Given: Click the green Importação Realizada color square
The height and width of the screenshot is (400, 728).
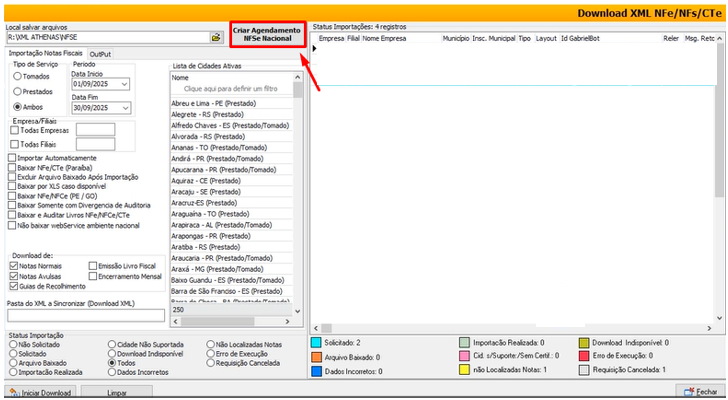Looking at the screenshot, I should point(465,342).
